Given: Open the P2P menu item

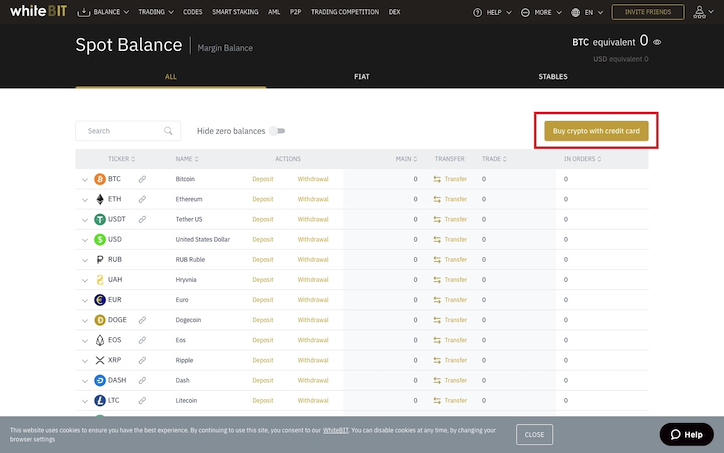Looking at the screenshot, I should pyautogui.click(x=296, y=12).
